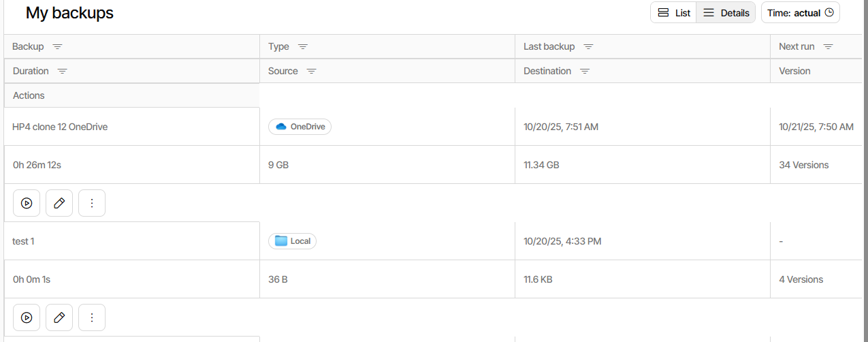Switch to Details view
Image resolution: width=868 pixels, height=342 pixels.
click(x=726, y=13)
